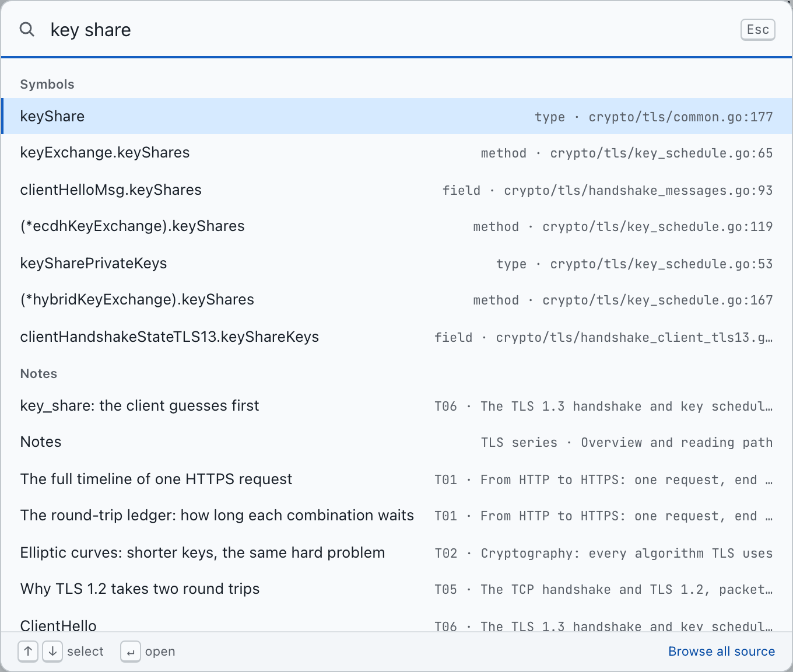Choose the (*ecdhKeyExchange).keyShares method result
Viewport: 793px width, 672px height.
[396, 226]
